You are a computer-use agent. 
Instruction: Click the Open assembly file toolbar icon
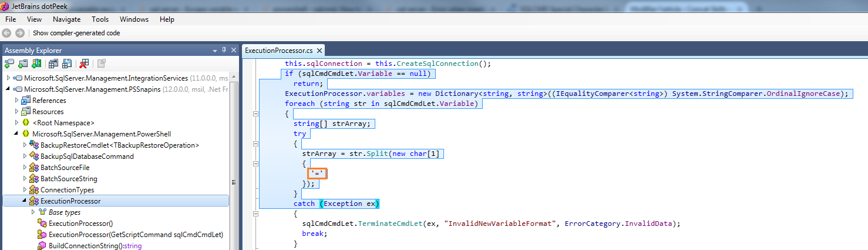pos(23,64)
